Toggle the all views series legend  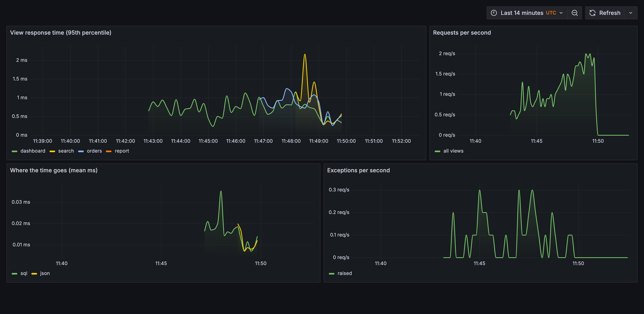pos(453,151)
